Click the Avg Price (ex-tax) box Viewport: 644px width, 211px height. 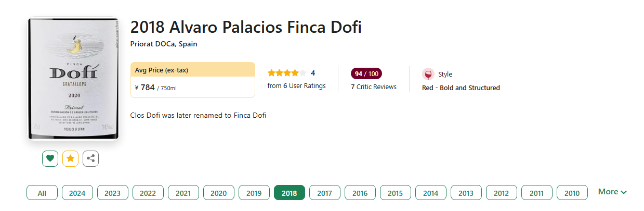pyautogui.click(x=193, y=80)
